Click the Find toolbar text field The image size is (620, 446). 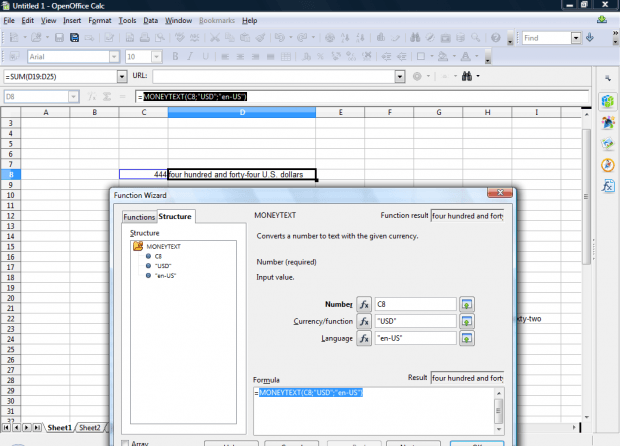tap(547, 38)
